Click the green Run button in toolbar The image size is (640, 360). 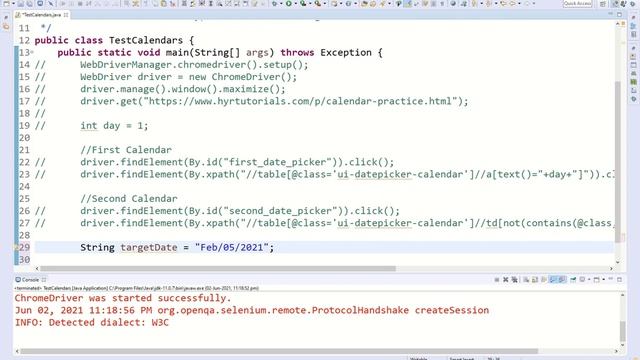[x=288, y=4]
